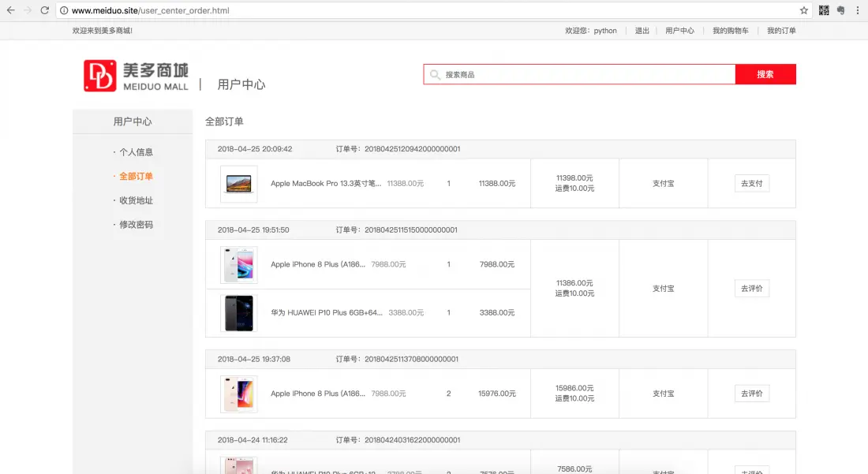
Task: Click the iPhone 8 Plus name in the 19:51:50 order
Action: point(318,264)
